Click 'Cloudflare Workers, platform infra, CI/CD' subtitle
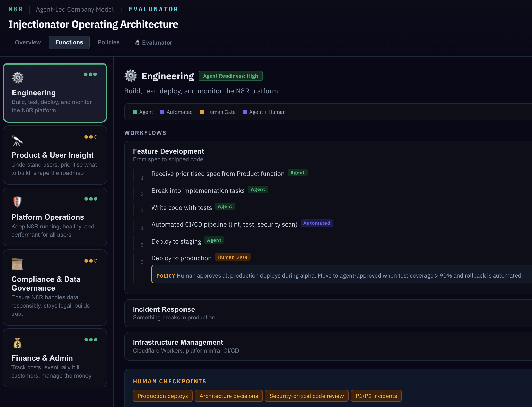The height and width of the screenshot is (407, 532). click(x=186, y=351)
